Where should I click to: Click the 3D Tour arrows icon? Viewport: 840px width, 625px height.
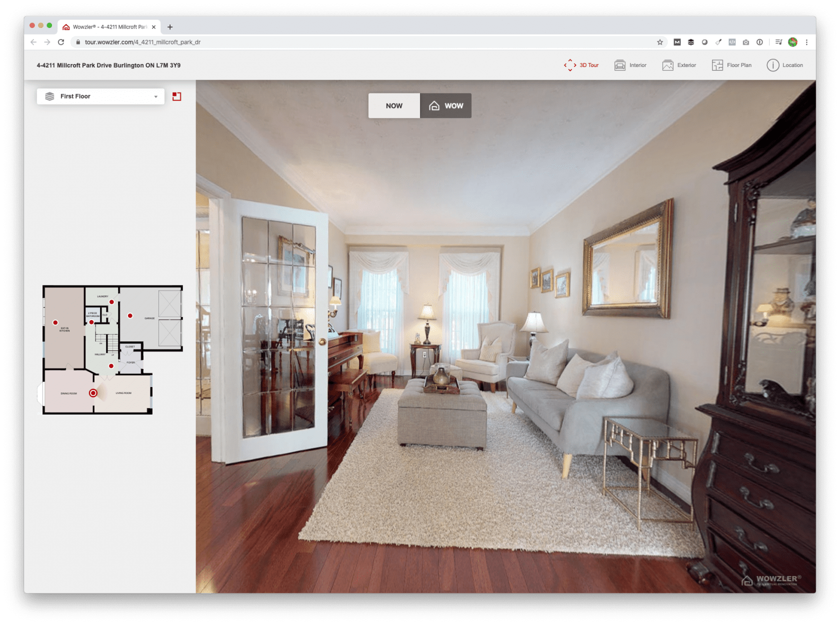570,65
